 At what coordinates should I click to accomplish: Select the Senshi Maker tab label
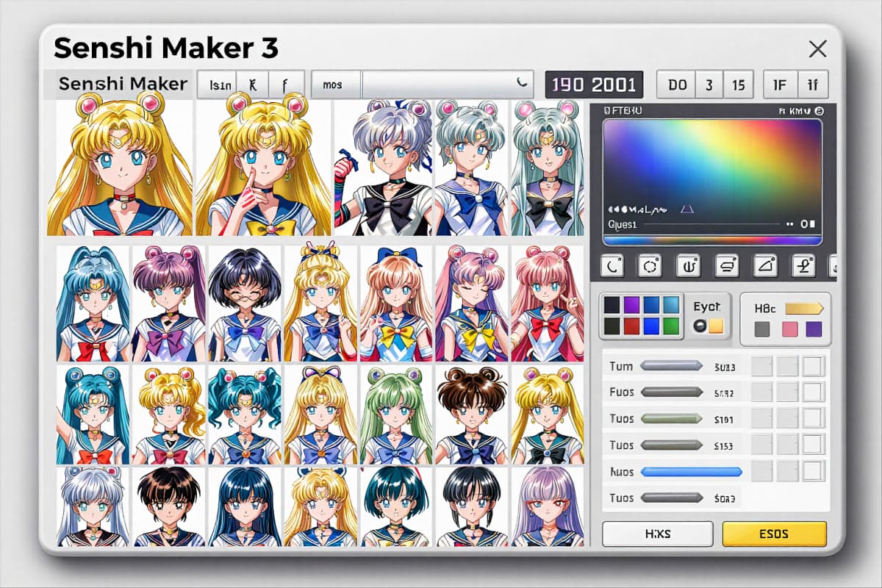click(123, 84)
